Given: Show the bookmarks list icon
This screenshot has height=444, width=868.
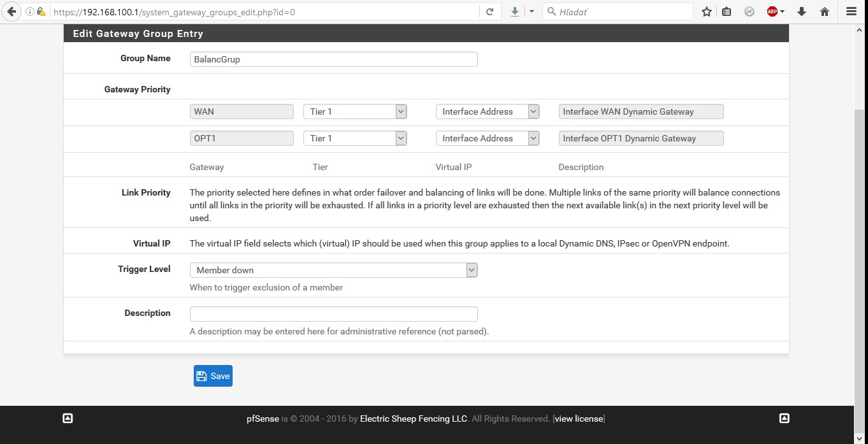Looking at the screenshot, I should (x=727, y=11).
